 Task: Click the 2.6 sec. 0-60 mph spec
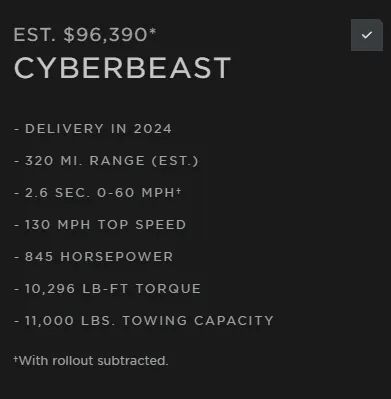[x=98, y=193]
